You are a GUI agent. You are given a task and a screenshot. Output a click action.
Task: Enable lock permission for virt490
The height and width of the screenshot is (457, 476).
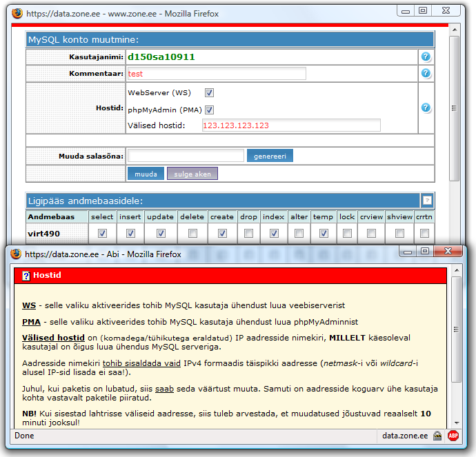[347, 233]
